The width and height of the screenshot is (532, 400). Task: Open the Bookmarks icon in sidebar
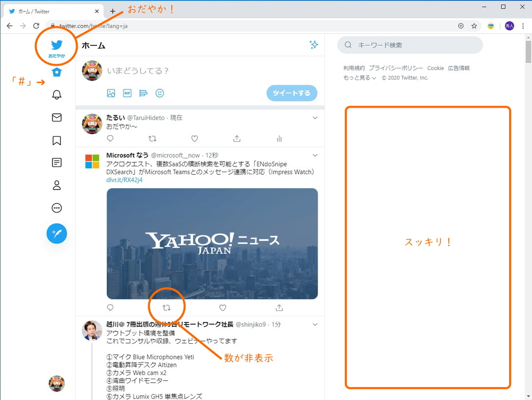click(57, 140)
